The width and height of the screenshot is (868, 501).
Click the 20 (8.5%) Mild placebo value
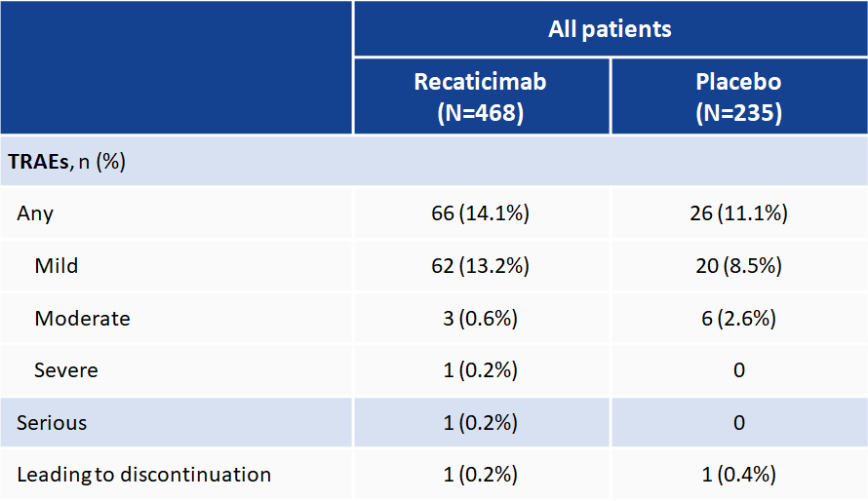(738, 266)
